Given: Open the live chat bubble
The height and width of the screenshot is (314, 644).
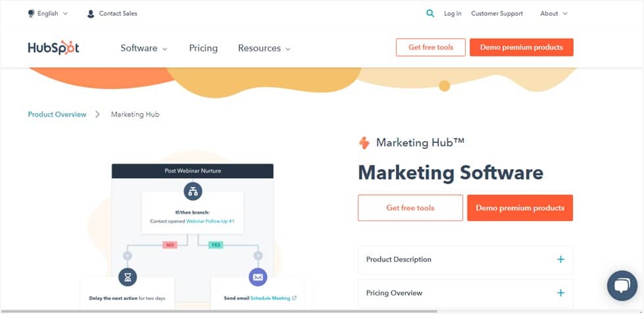Looking at the screenshot, I should pos(622,285).
